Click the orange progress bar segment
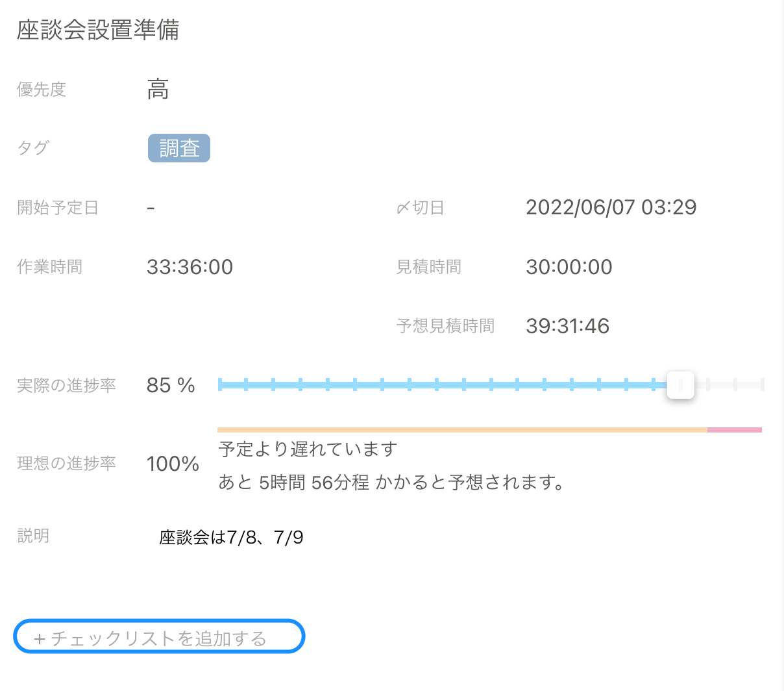 454,429
